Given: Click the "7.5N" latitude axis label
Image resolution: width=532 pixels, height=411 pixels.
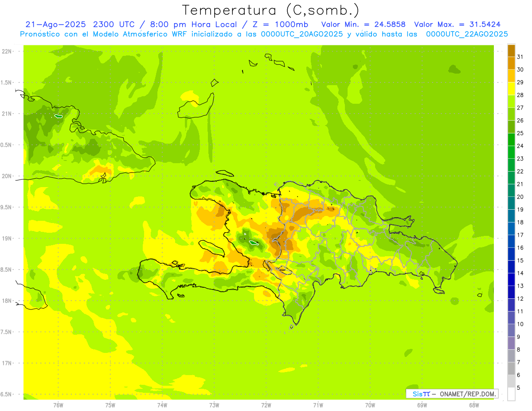Looking at the screenshot, I should (7, 332).
